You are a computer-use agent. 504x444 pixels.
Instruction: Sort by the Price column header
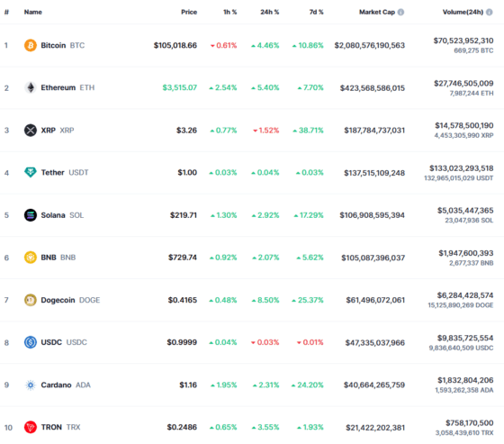(x=189, y=12)
